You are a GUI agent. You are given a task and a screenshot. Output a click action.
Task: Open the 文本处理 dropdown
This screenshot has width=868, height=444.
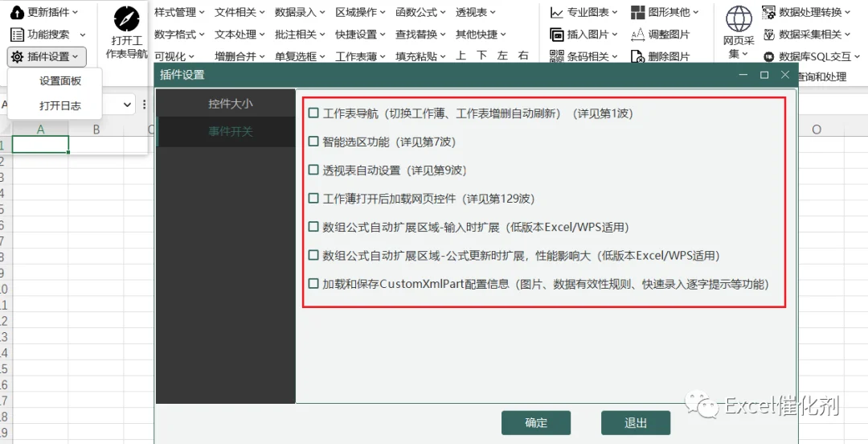coord(240,35)
